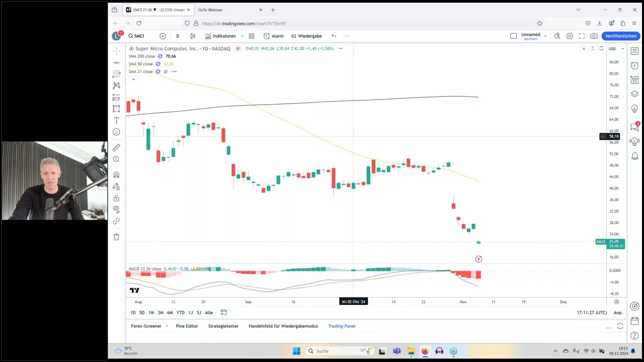Open the patterns drawing tool
644x362 pixels.
(x=116, y=85)
